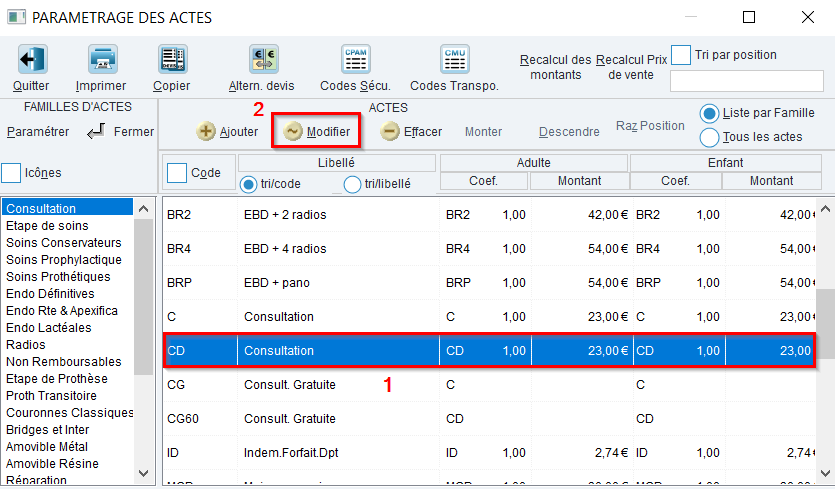Select the Endo Lactéales family
Image resolution: width=835 pixels, height=489 pixels.
[x=68, y=328]
